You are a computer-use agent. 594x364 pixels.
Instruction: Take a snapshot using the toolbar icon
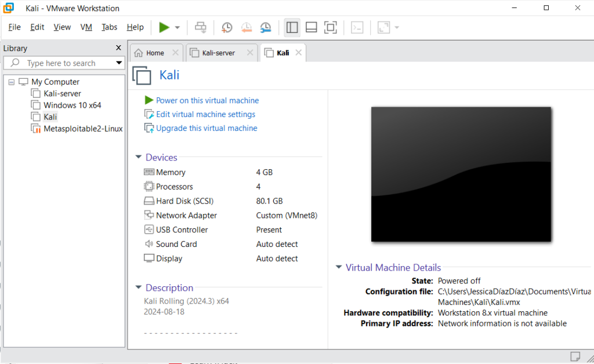(x=227, y=27)
